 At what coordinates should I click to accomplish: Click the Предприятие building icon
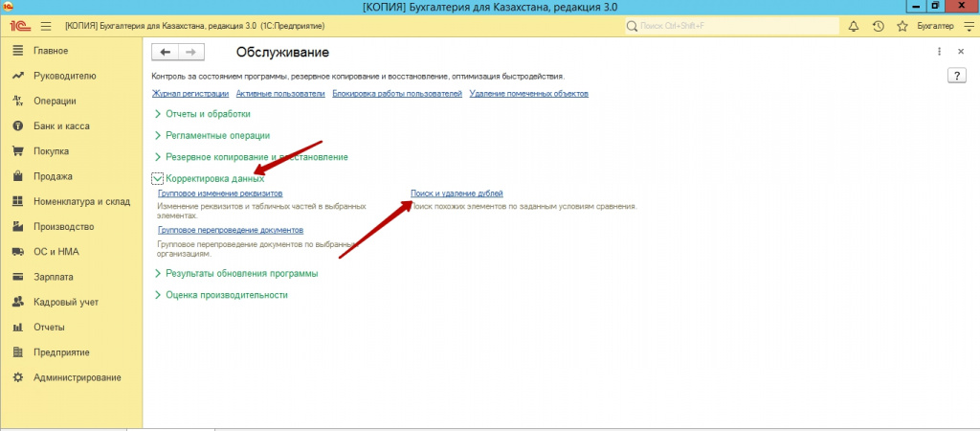point(18,352)
